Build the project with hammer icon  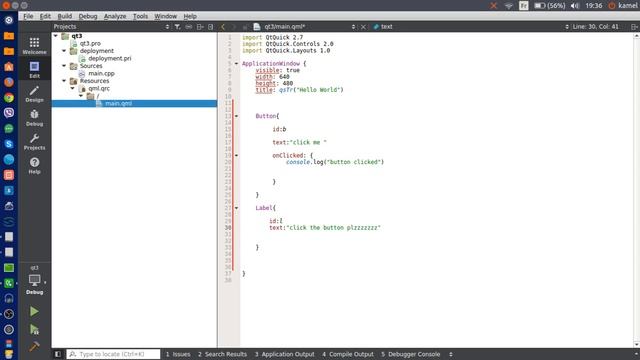(34, 347)
